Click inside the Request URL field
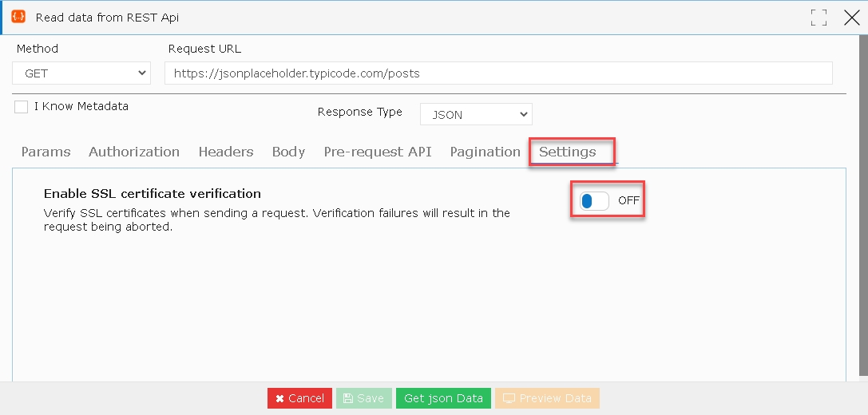This screenshot has height=415, width=868. tap(498, 73)
